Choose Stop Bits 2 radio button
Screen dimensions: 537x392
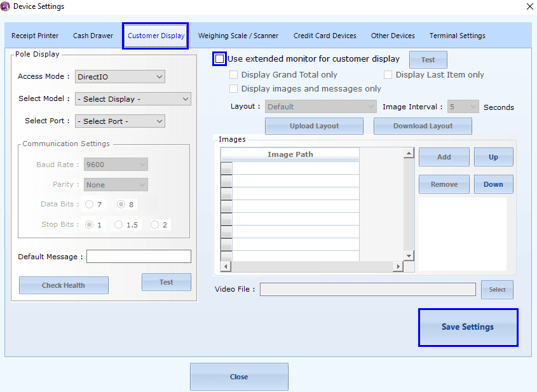[155, 224]
